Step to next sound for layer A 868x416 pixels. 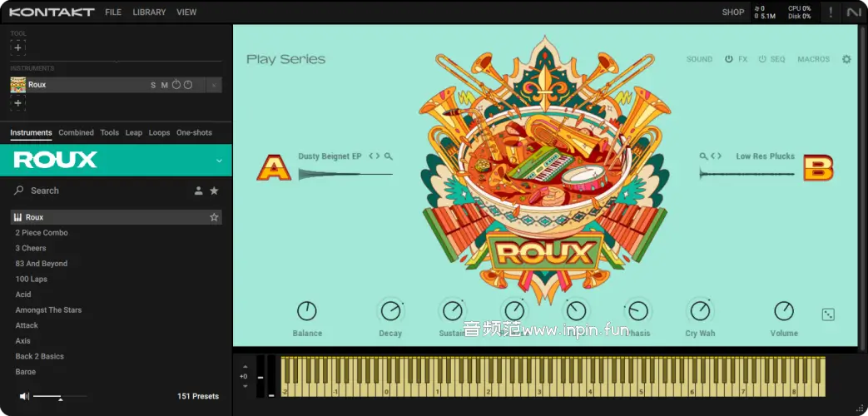[x=378, y=156]
